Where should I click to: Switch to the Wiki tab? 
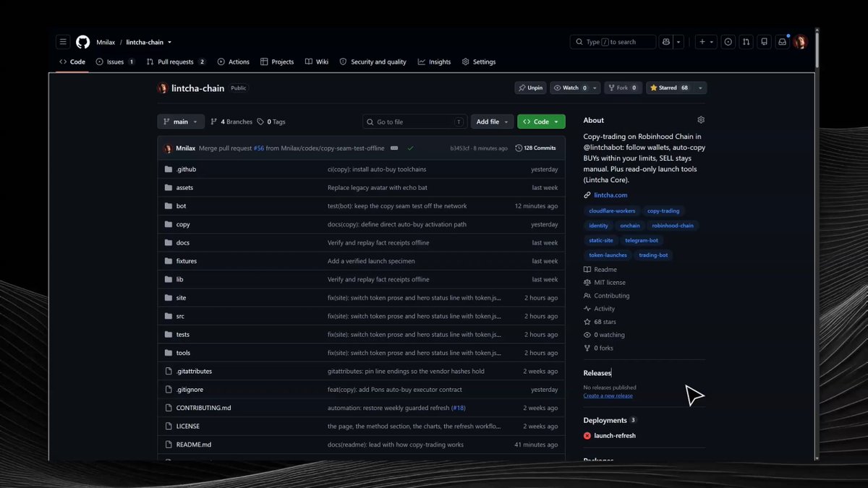pyautogui.click(x=317, y=62)
